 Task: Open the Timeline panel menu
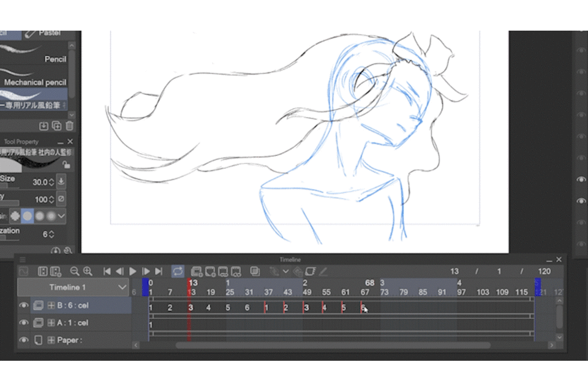[23, 260]
